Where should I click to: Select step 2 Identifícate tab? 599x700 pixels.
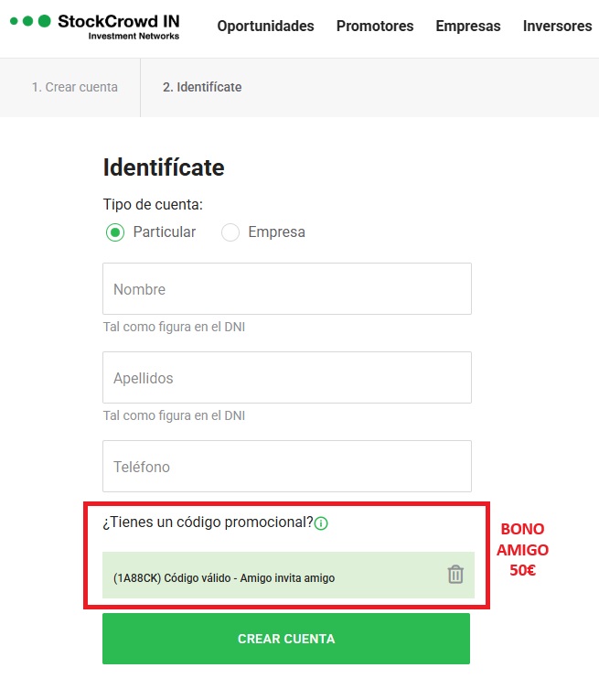coord(202,88)
